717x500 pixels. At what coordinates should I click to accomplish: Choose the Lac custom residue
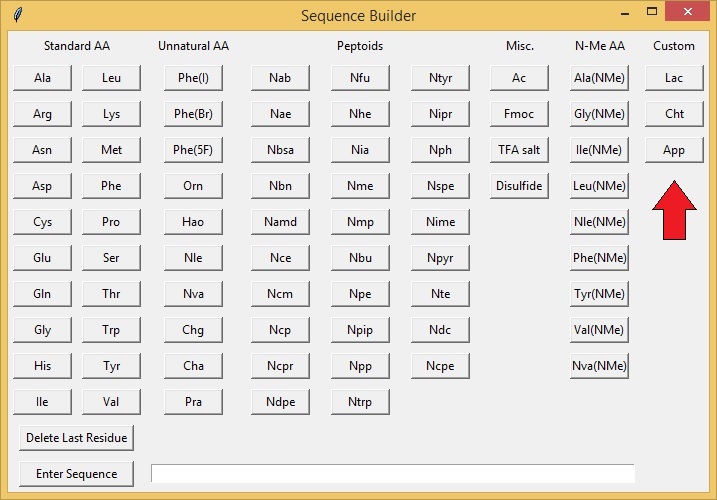(674, 78)
